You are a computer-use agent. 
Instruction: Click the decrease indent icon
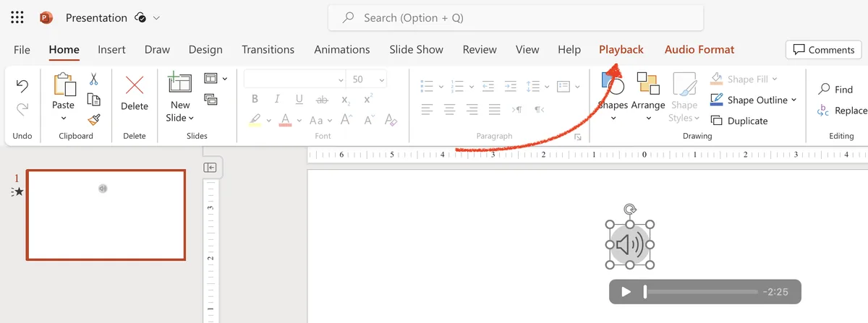[x=489, y=87]
